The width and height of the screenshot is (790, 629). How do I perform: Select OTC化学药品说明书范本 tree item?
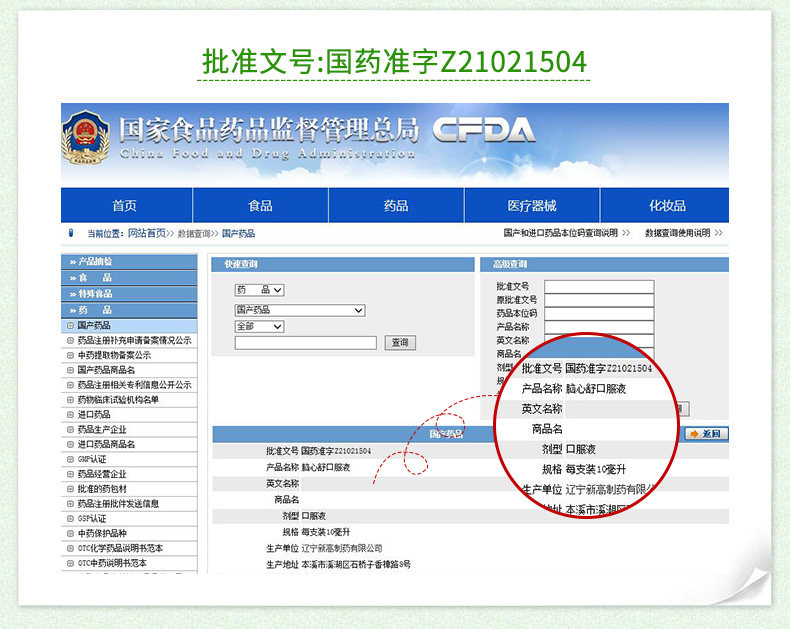tap(120, 548)
